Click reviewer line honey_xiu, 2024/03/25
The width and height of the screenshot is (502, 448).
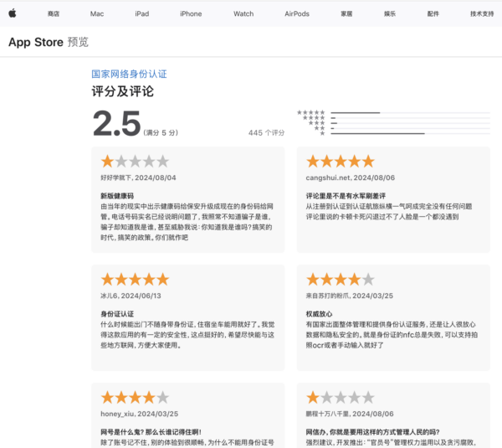(x=139, y=414)
